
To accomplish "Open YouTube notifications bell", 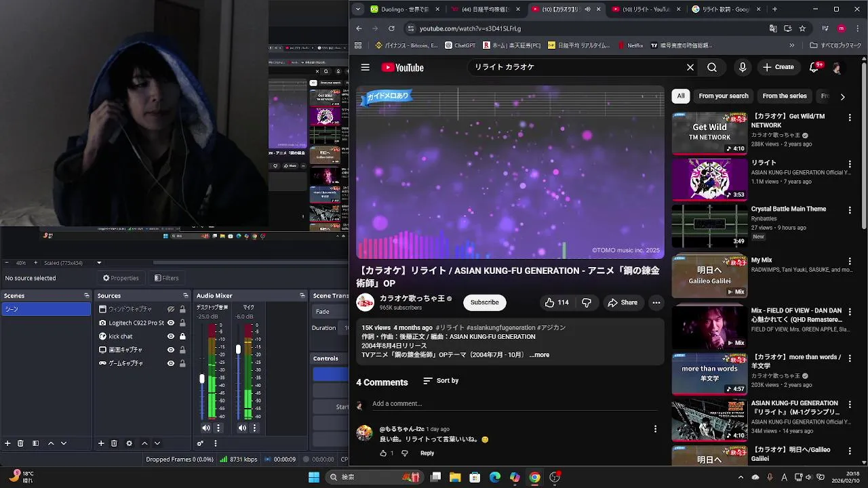I will [x=814, y=67].
